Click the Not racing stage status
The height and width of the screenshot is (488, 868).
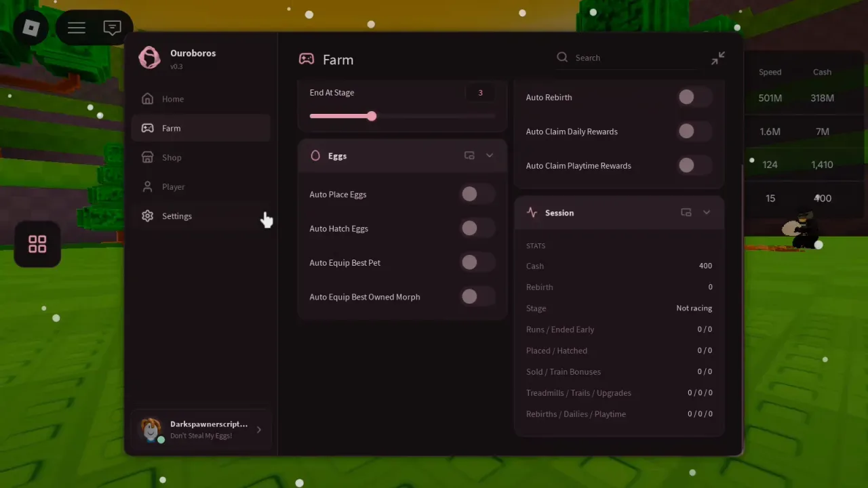click(694, 308)
